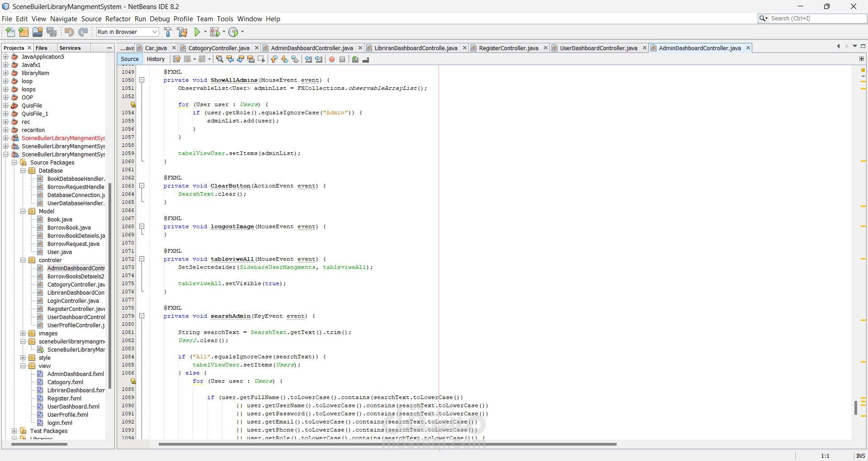Open the dropdown arrow next to Debug Project

(x=224, y=32)
